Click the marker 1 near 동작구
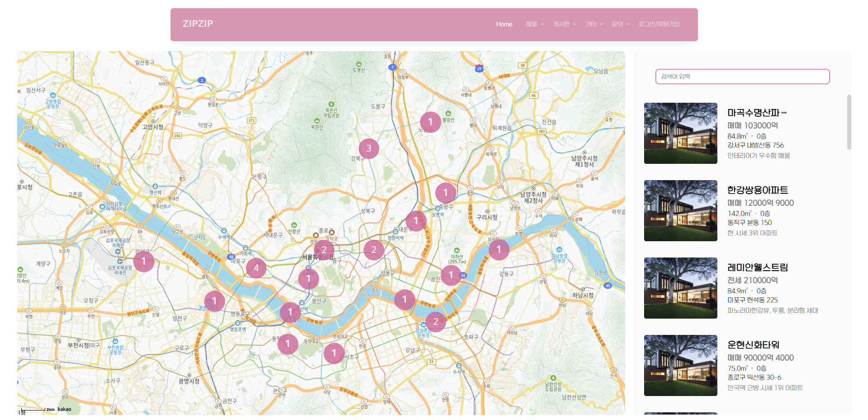868x420 pixels. pyautogui.click(x=288, y=344)
